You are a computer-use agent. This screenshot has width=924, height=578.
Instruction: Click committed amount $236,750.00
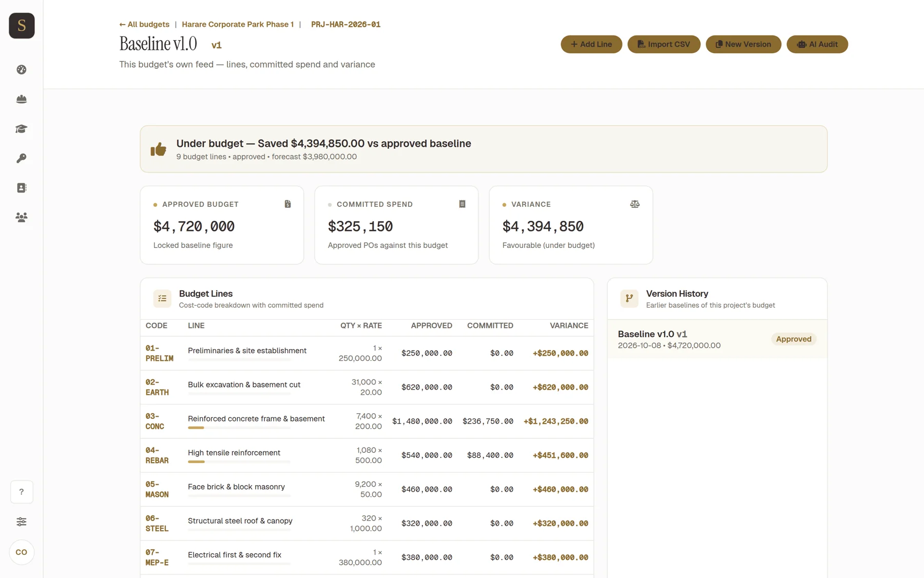pyautogui.click(x=488, y=421)
